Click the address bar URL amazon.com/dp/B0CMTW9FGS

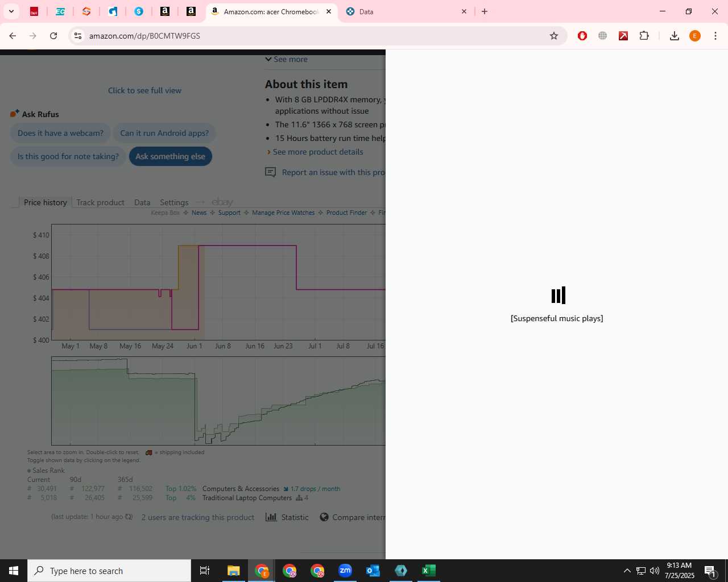[144, 36]
